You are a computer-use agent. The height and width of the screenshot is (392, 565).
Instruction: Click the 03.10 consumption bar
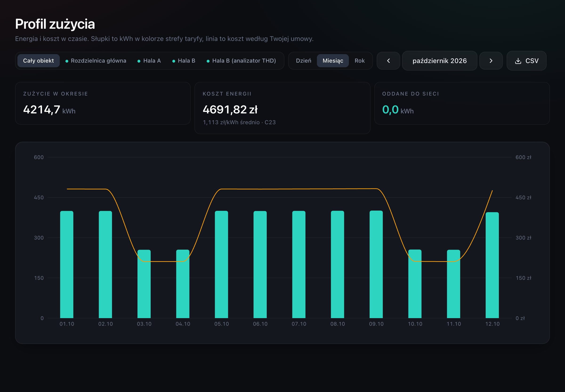(144, 284)
